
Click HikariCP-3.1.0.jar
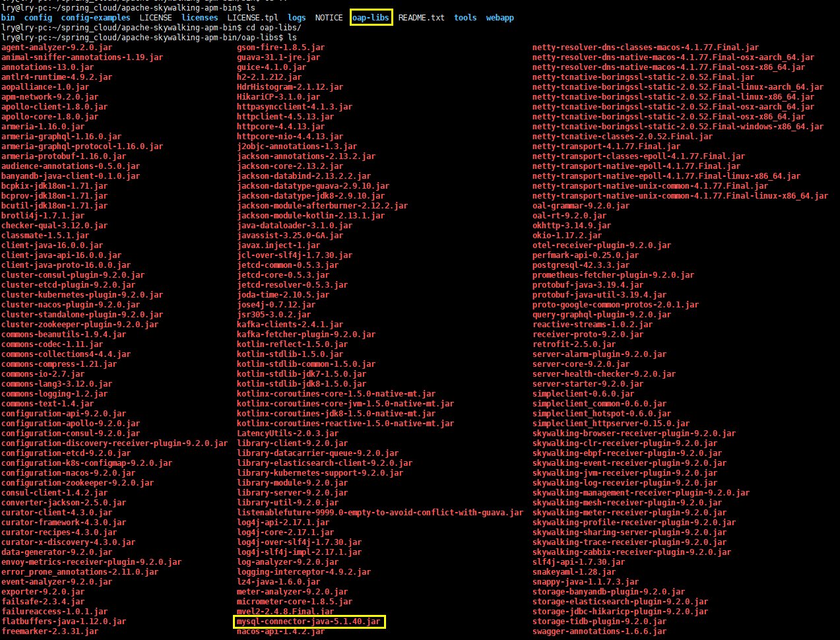tap(278, 97)
